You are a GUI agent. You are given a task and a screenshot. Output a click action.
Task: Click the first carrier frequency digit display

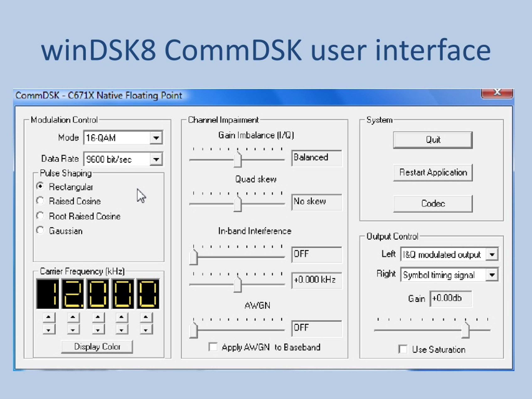pyautogui.click(x=48, y=294)
